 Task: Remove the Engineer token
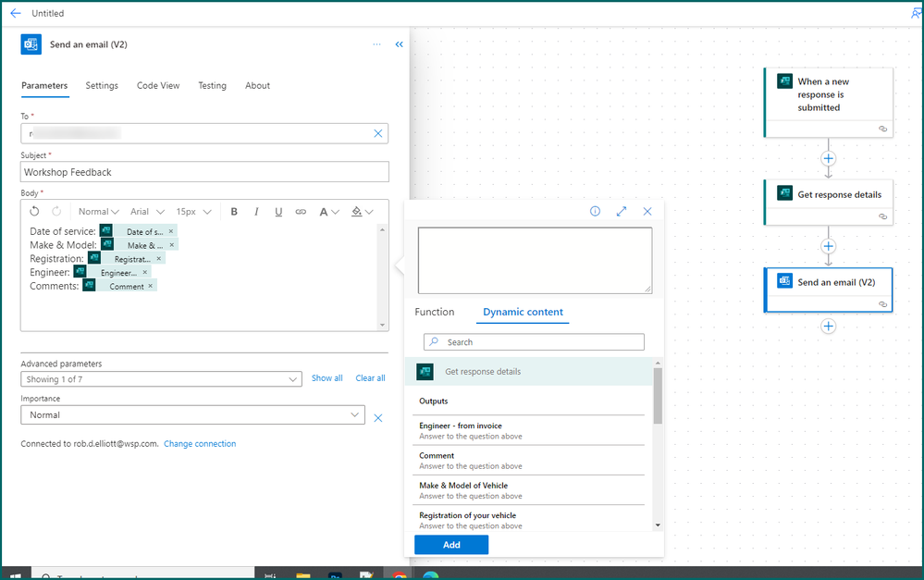point(144,272)
